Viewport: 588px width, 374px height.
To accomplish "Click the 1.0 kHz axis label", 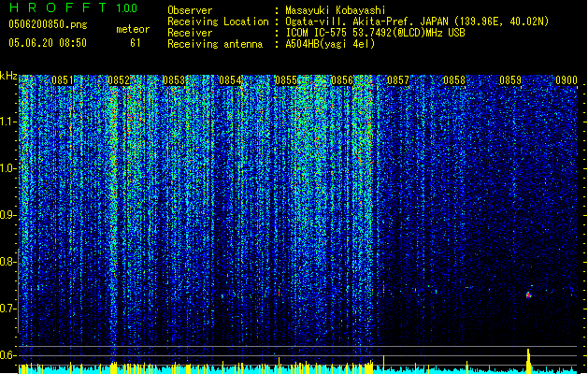I will pyautogui.click(x=7, y=168).
